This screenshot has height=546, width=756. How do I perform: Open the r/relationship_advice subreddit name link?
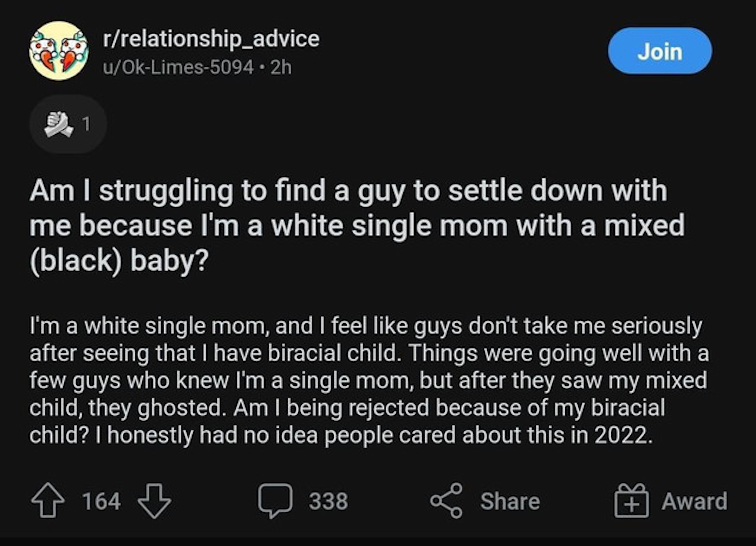point(211,39)
